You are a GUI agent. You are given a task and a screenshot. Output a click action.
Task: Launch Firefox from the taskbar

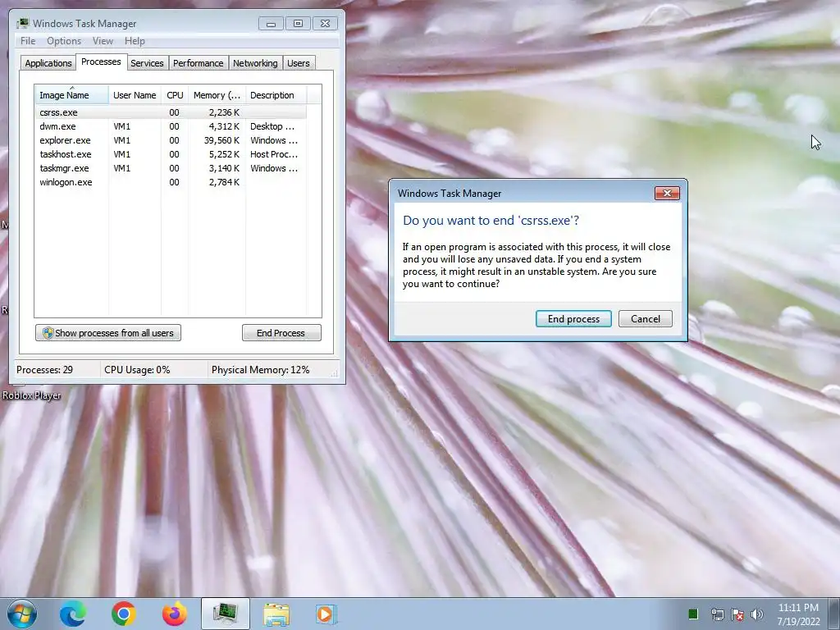pos(175,614)
